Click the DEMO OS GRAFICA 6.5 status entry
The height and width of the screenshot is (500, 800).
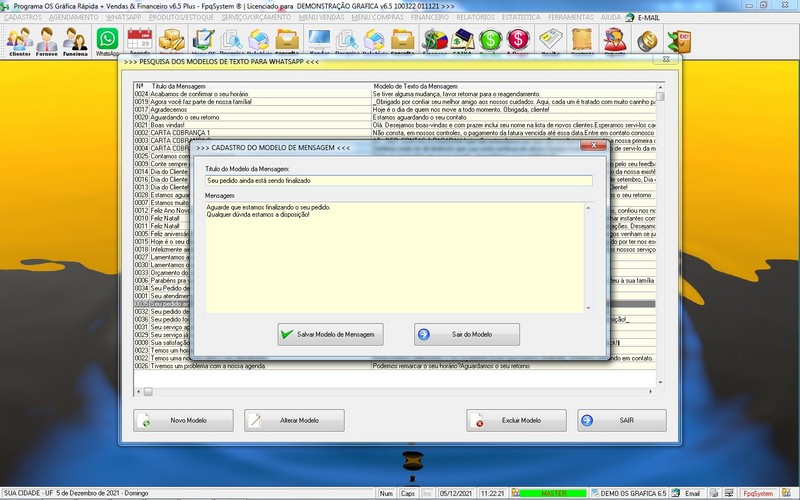[x=629, y=493]
